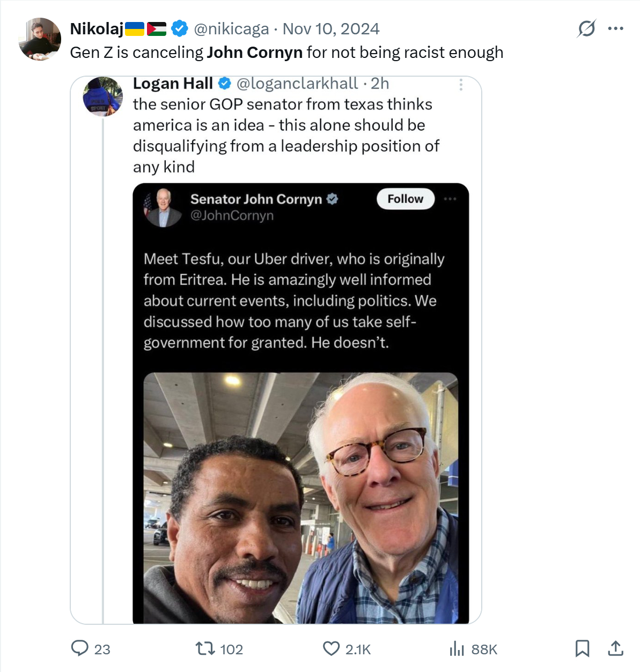Viewport: 640px width, 672px height.
Task: Open the selfie photo of two men
Action: 300,498
